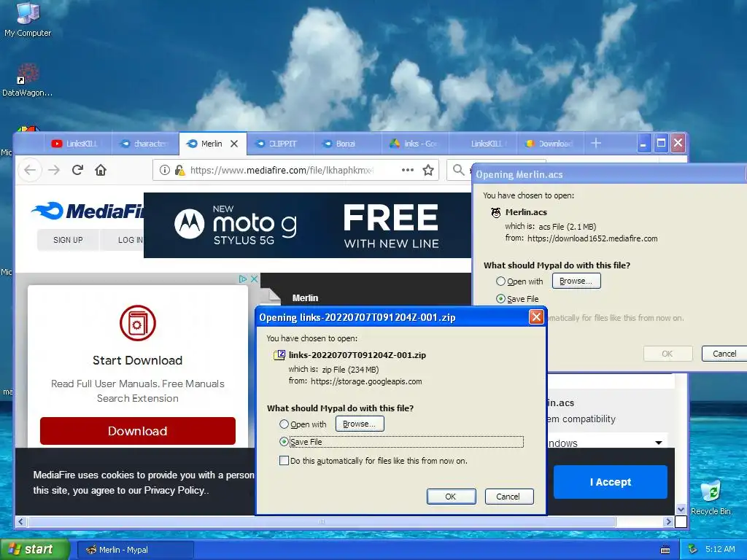Click OK in the zip download dialog

tap(451, 496)
